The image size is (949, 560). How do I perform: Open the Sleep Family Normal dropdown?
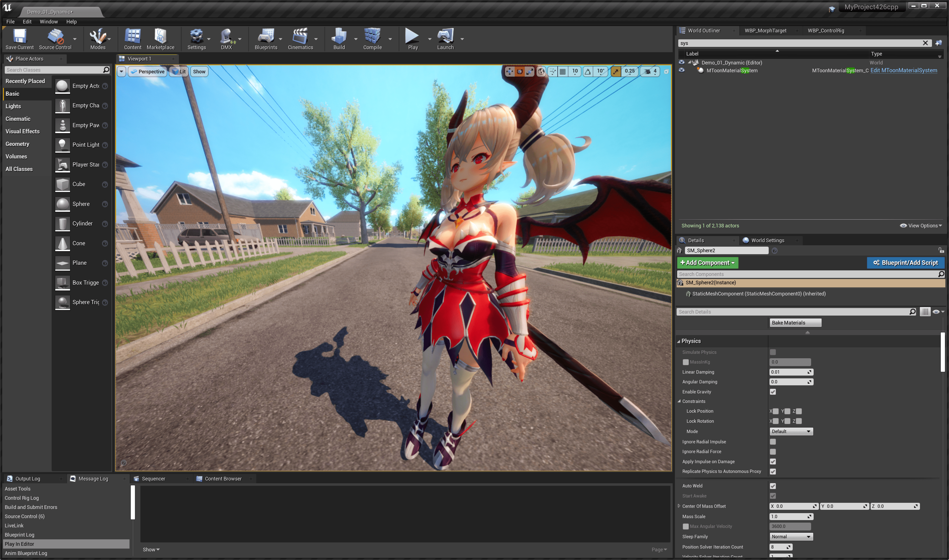[791, 537]
